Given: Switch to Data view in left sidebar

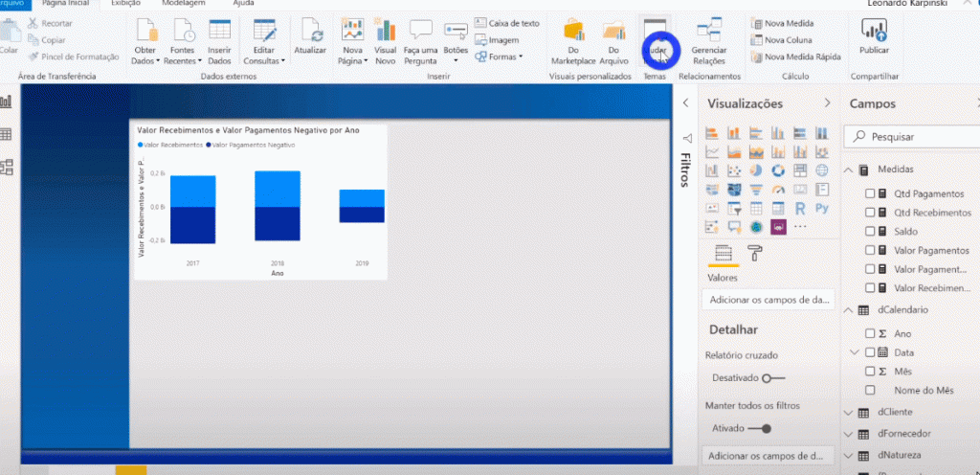Looking at the screenshot, I should [7, 134].
